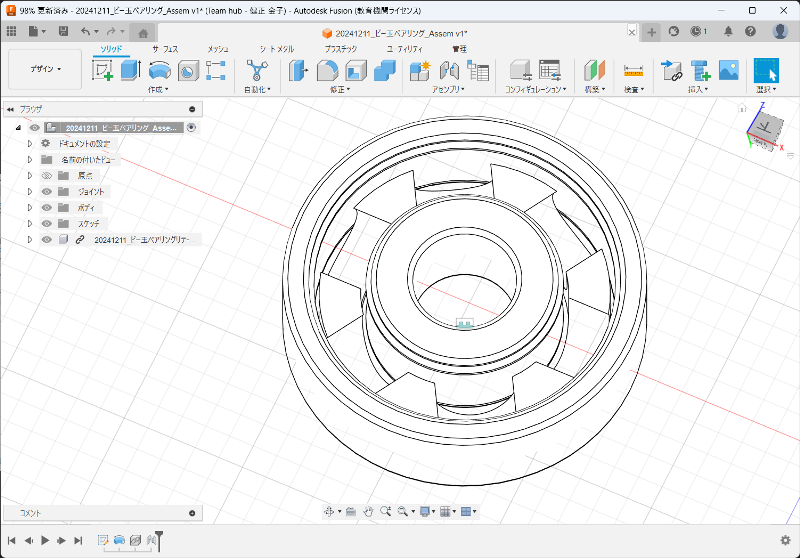The image size is (800, 558).
Task: Open the data panel grid icon
Action: click(x=11, y=32)
